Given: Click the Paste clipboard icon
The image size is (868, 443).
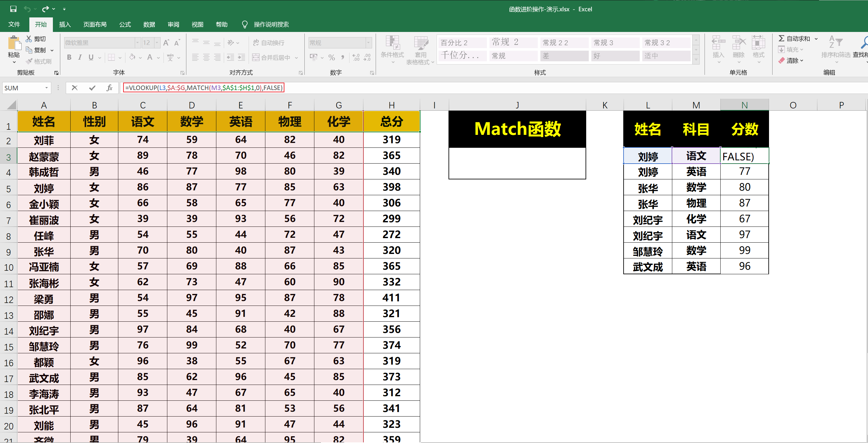Looking at the screenshot, I should 14,44.
